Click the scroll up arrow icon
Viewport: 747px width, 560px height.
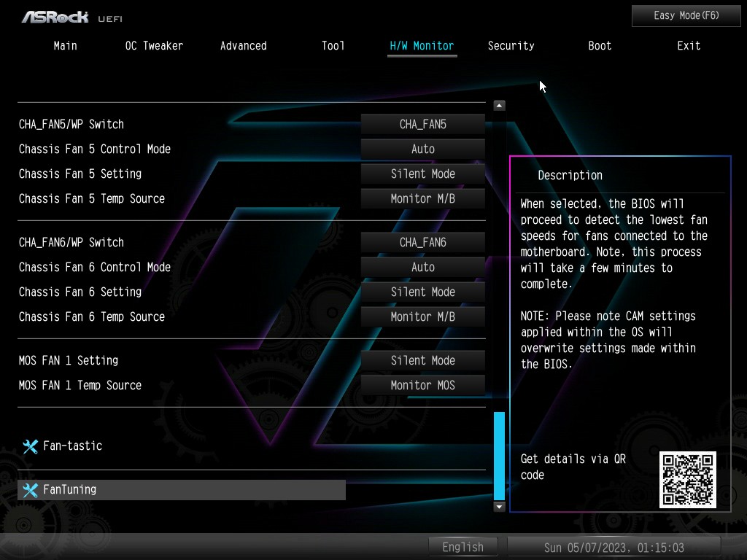point(499,106)
